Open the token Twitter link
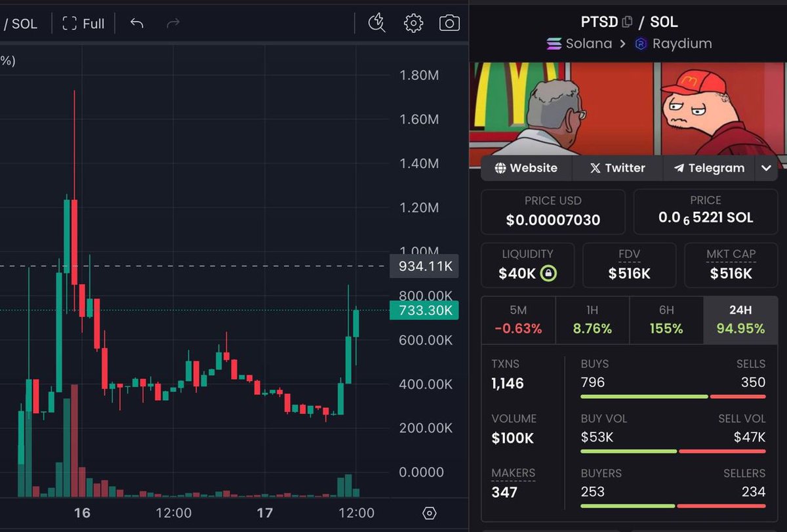 coord(617,168)
